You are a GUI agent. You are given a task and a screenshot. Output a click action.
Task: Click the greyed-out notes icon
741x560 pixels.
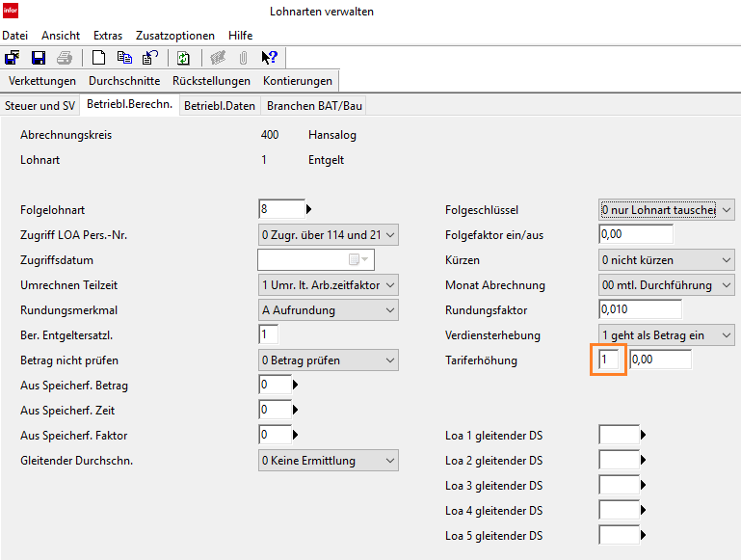tap(218, 58)
